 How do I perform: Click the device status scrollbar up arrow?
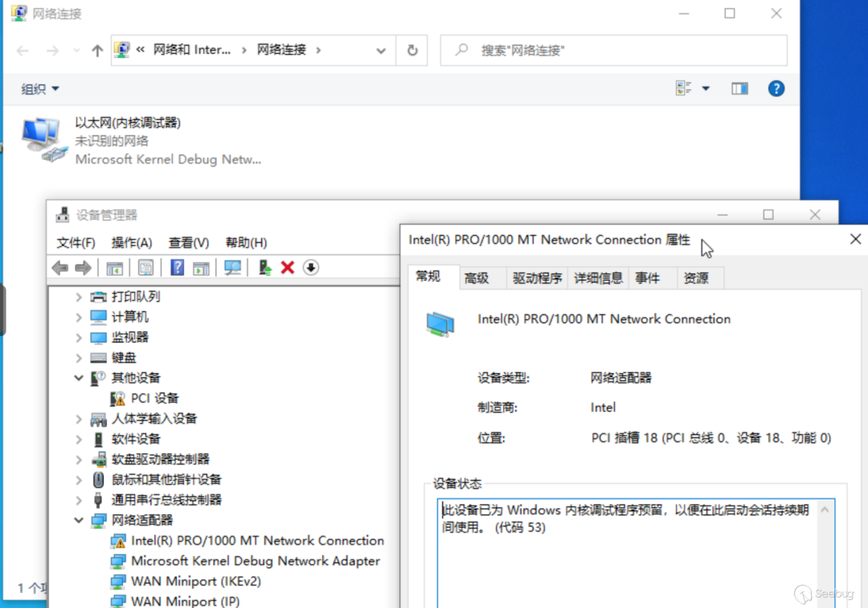coord(825,510)
